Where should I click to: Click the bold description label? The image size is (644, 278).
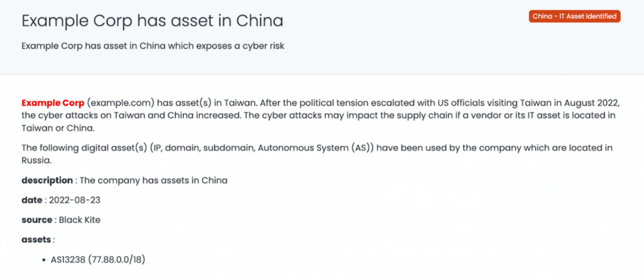(47, 181)
